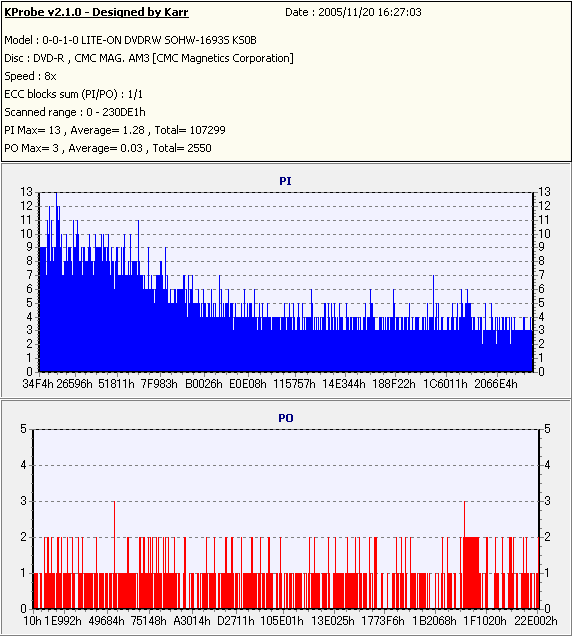Image resolution: width=572 pixels, height=636 pixels.
Task: Click the PO y-axis value 5 label
Action: click(23, 429)
